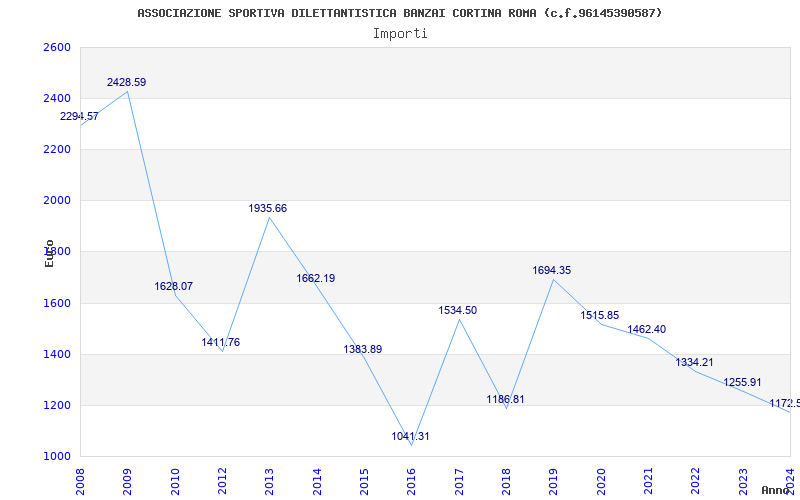Click the 'Anno' x-axis title
Image resolution: width=800 pixels, height=500 pixels.
[x=775, y=490]
